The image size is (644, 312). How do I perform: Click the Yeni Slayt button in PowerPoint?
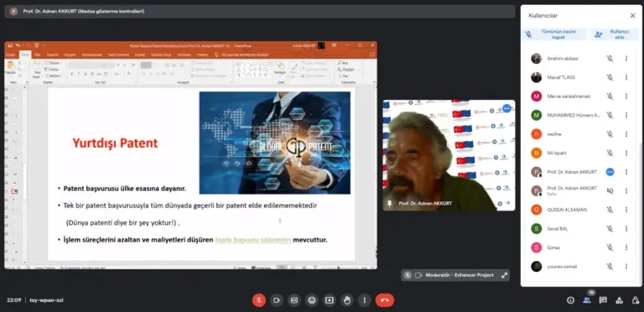[37, 70]
